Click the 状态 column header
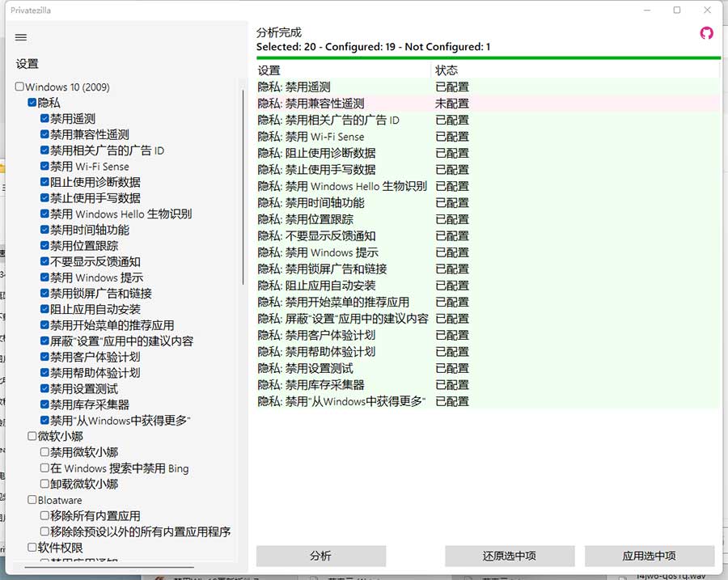The height and width of the screenshot is (580, 728). pyautogui.click(x=575, y=70)
